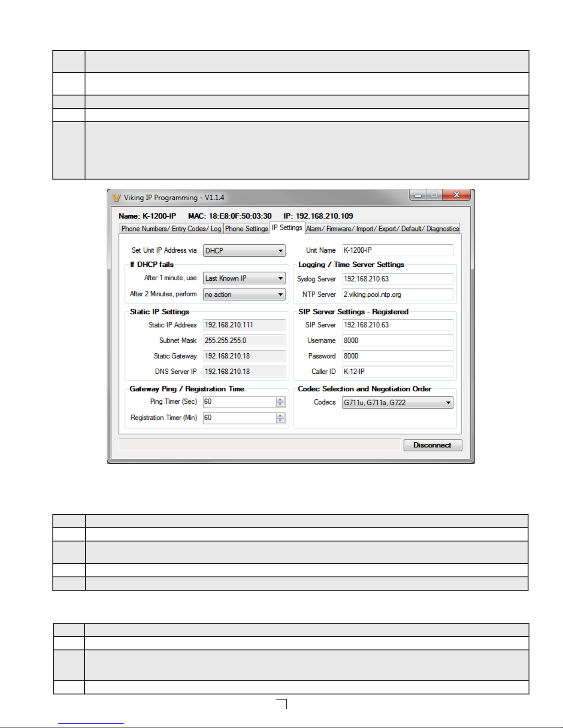Click the "Logging / Time Server Settings" label
Image resolution: width=563 pixels, height=728 pixels.
click(351, 265)
